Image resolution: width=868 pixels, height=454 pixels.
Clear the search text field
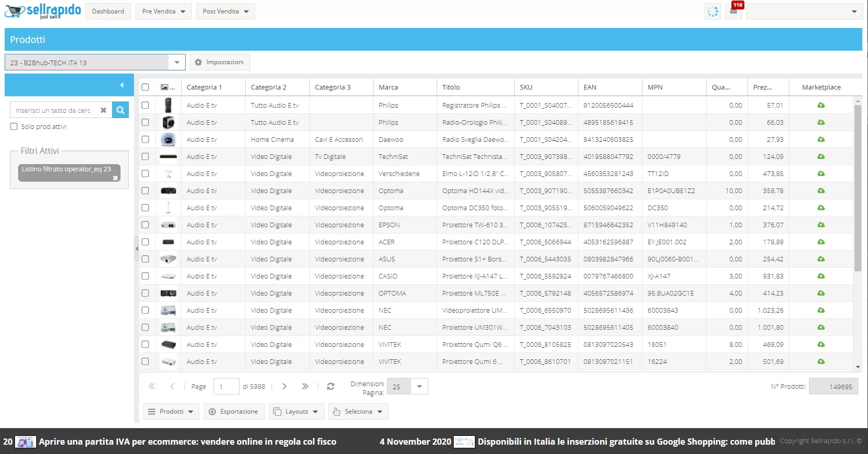[x=103, y=110]
